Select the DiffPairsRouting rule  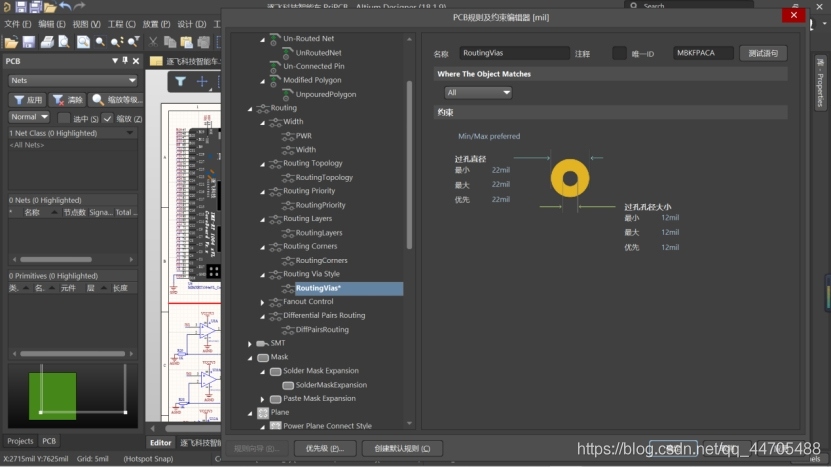(322, 329)
